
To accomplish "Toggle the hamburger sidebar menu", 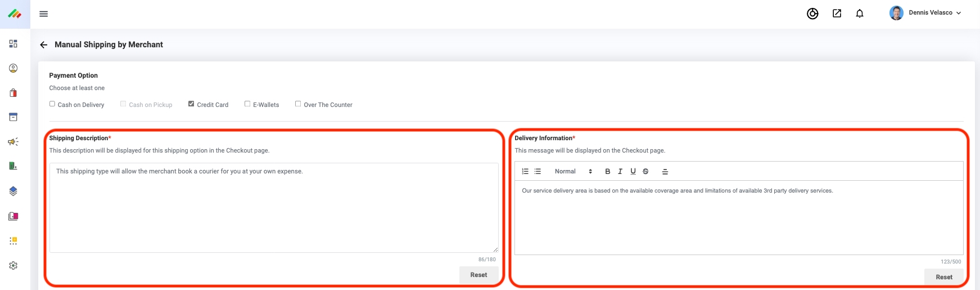I will click(43, 14).
